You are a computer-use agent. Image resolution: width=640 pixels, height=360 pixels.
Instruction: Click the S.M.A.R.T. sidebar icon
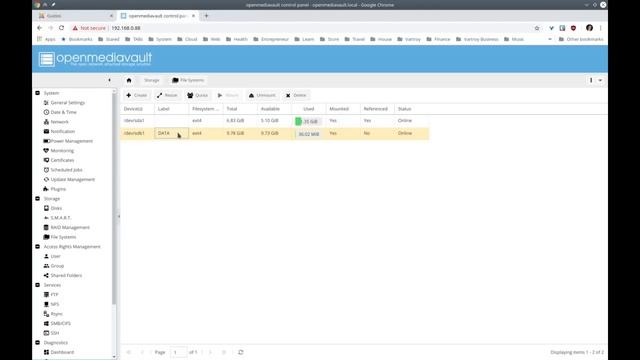point(46,218)
